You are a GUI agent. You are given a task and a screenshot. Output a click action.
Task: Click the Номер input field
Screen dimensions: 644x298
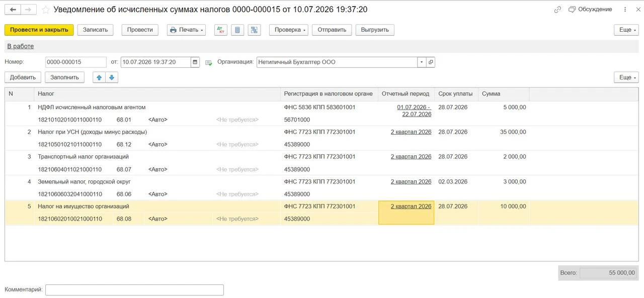[75, 62]
